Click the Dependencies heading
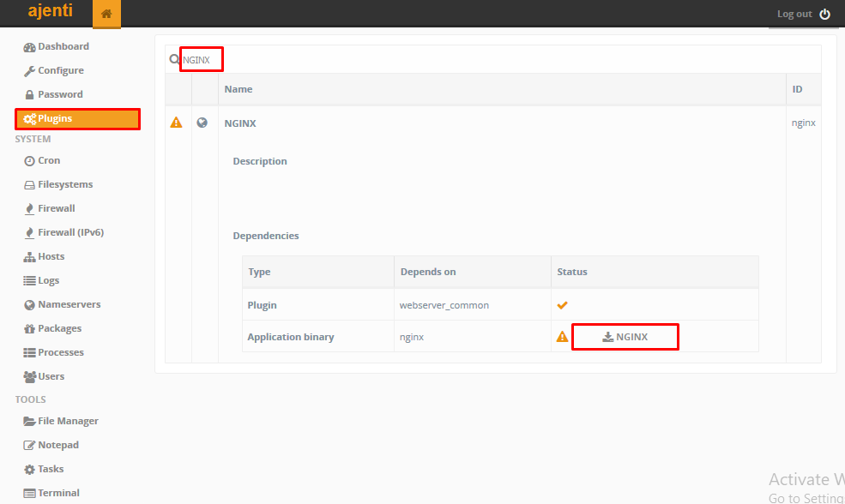 tap(266, 236)
